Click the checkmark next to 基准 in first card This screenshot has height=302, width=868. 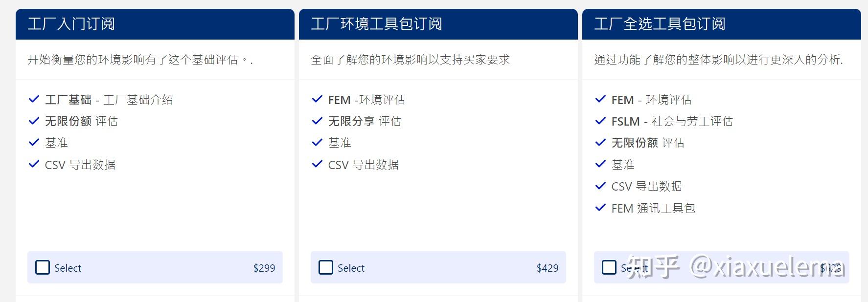point(33,142)
